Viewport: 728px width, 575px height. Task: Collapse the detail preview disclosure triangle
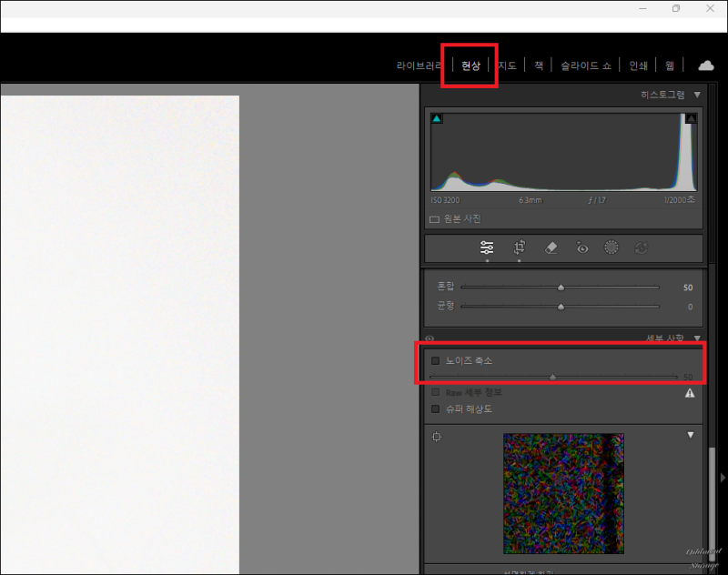coord(691,435)
